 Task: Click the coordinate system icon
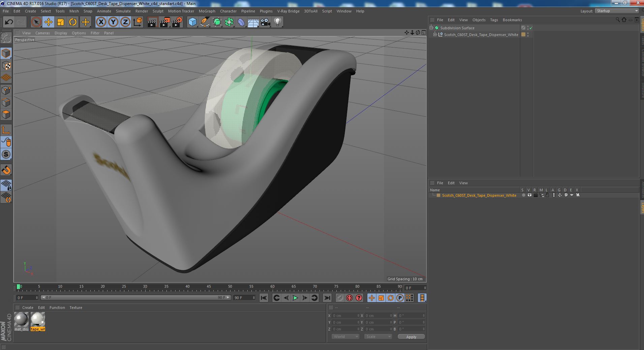[x=138, y=22]
